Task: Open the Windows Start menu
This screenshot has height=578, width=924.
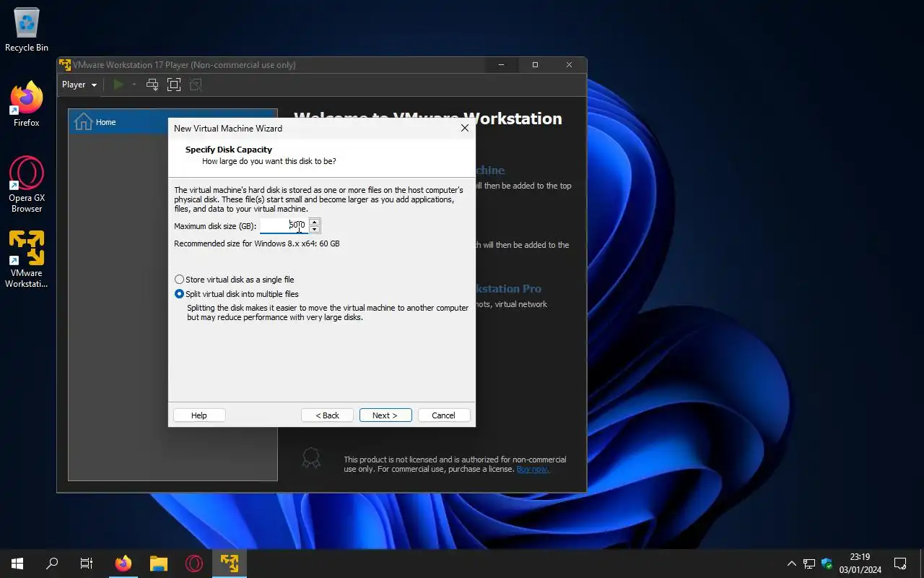Action: pos(17,564)
